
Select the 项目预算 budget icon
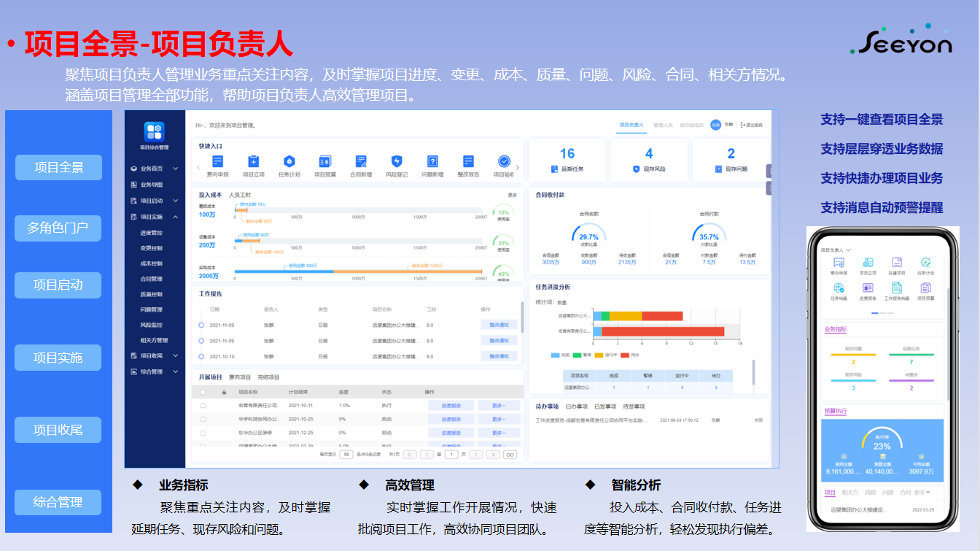[325, 162]
